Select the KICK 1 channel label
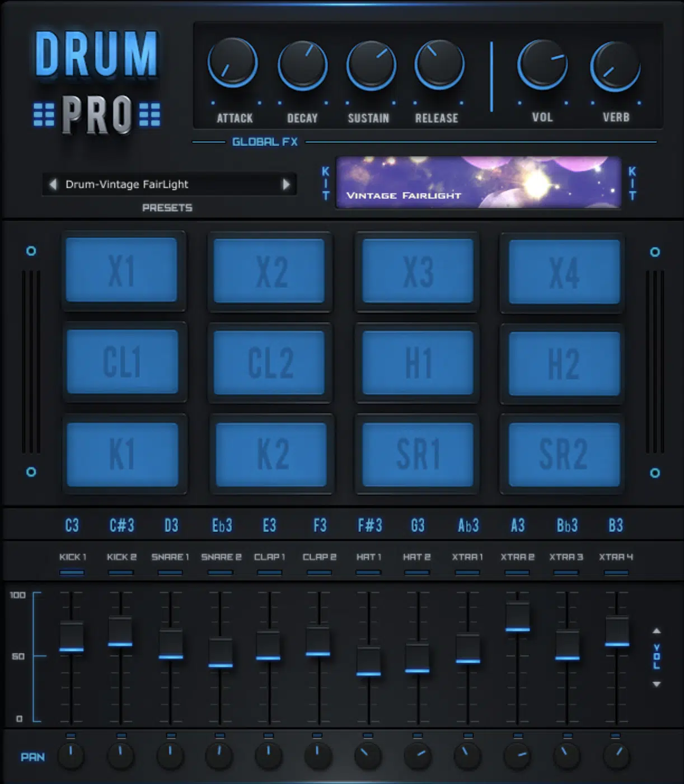The width and height of the screenshot is (684, 784). pyautogui.click(x=73, y=557)
